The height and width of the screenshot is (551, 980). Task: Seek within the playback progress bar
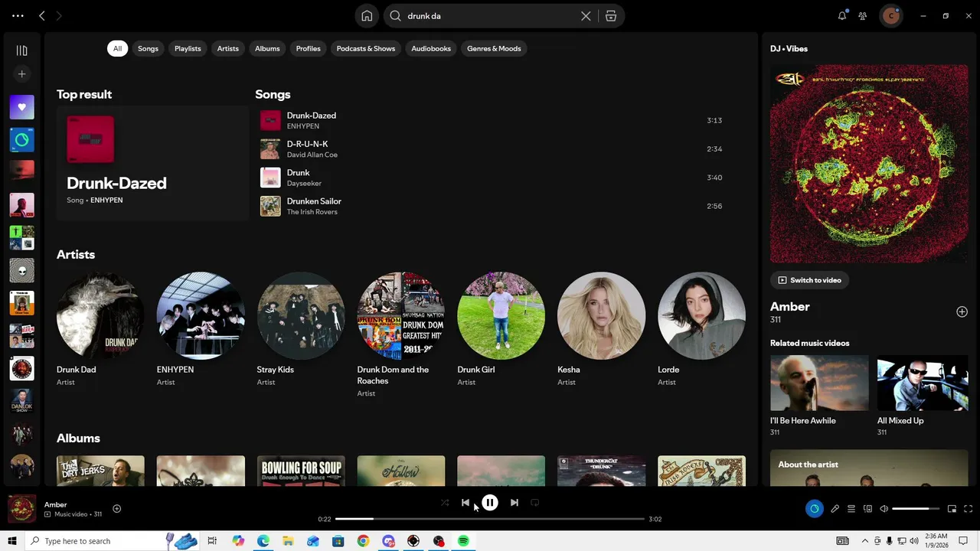coord(490,519)
